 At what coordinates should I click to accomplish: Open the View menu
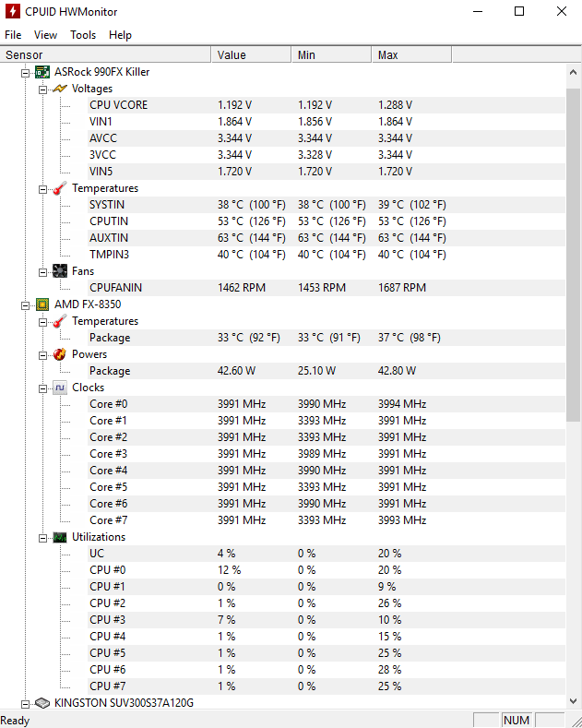click(45, 35)
